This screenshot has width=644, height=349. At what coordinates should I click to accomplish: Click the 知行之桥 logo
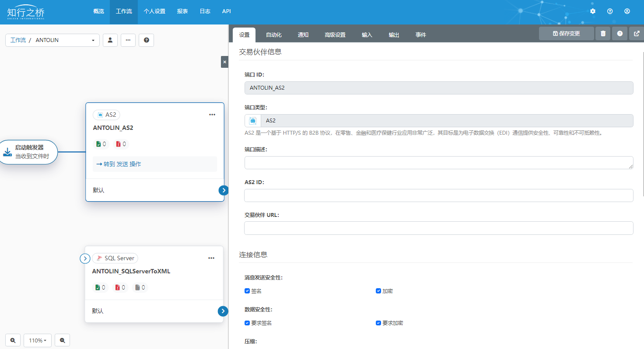26,12
